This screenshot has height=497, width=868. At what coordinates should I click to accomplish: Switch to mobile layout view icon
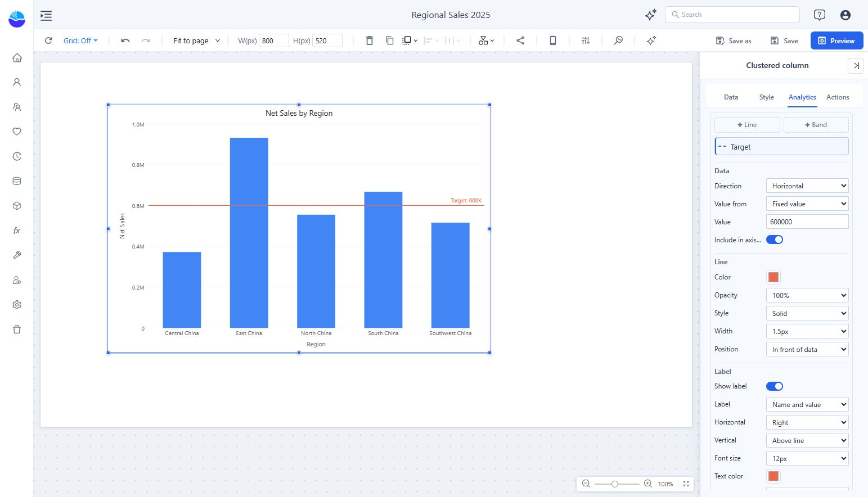coord(553,40)
